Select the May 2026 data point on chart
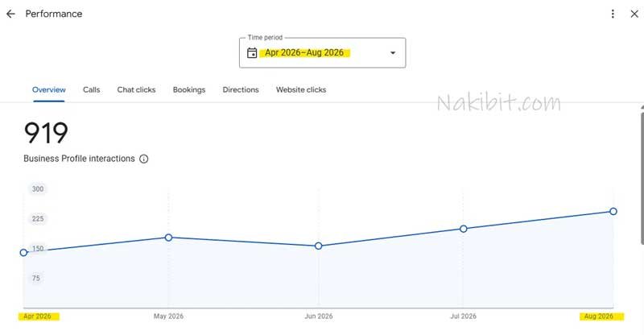The height and width of the screenshot is (335, 644). point(168,238)
